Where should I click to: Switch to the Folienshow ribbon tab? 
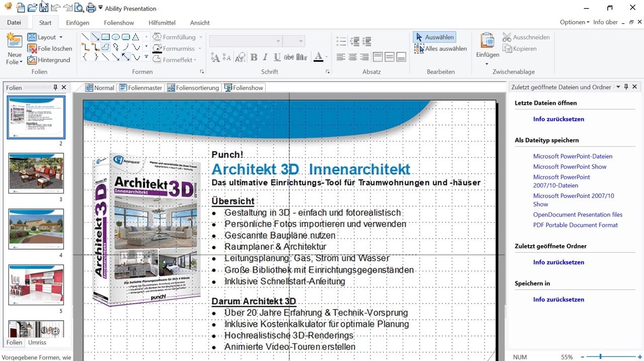[119, 23]
